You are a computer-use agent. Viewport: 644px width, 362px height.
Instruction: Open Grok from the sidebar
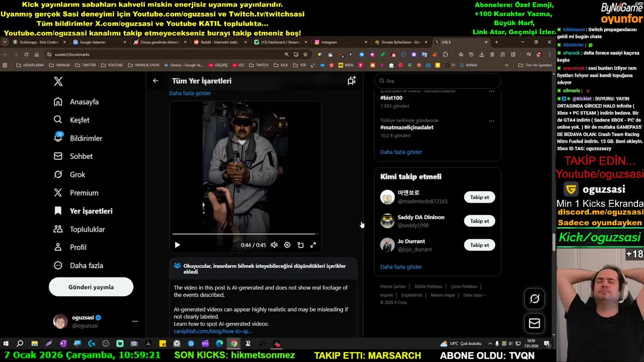click(69, 174)
